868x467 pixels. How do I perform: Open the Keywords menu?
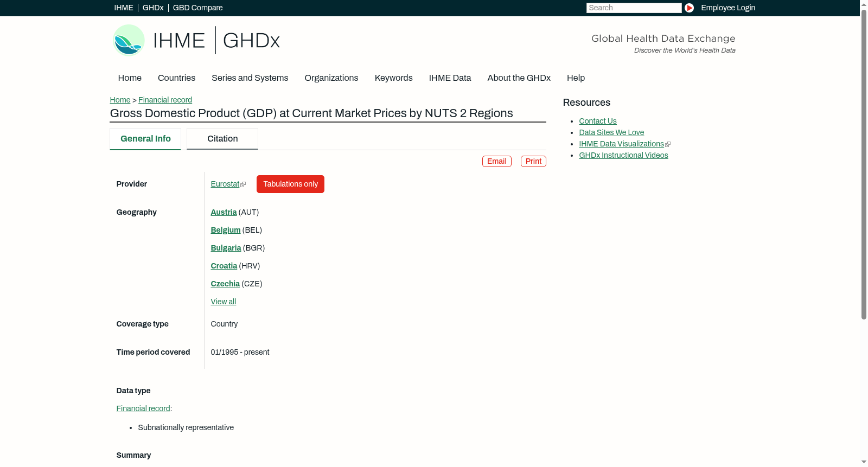tap(393, 78)
